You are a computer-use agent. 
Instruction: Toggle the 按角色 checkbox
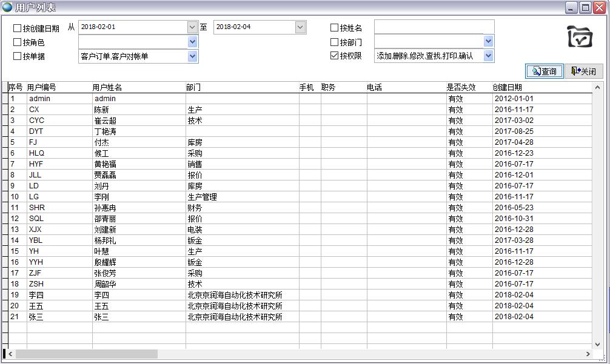(17, 42)
